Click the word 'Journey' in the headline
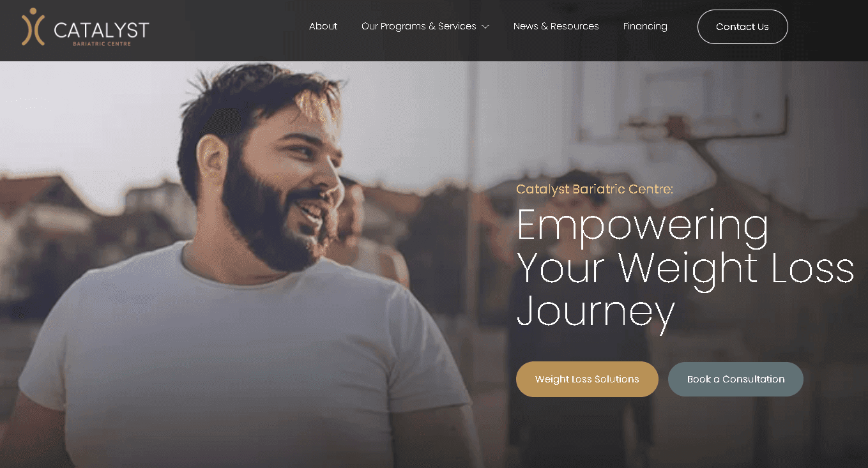 click(x=595, y=312)
